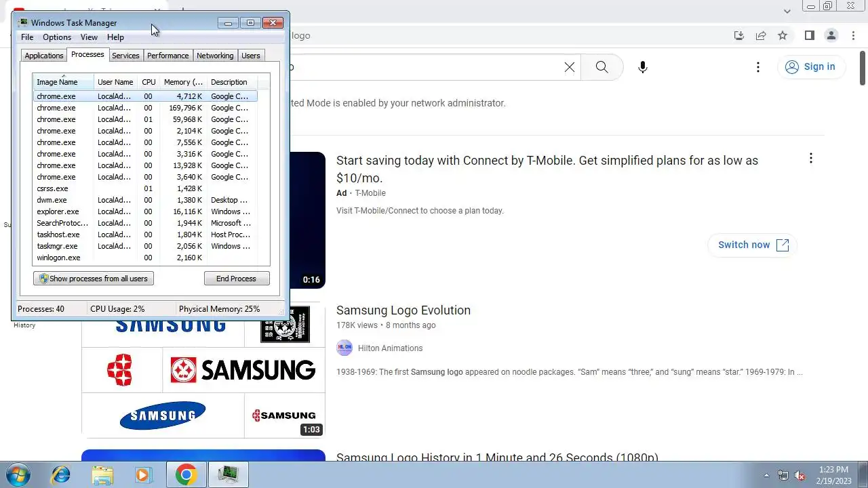Click Show processes from all users

point(94,279)
